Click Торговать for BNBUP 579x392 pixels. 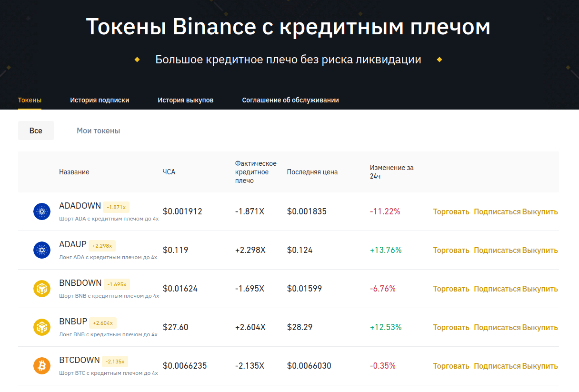pos(451,328)
